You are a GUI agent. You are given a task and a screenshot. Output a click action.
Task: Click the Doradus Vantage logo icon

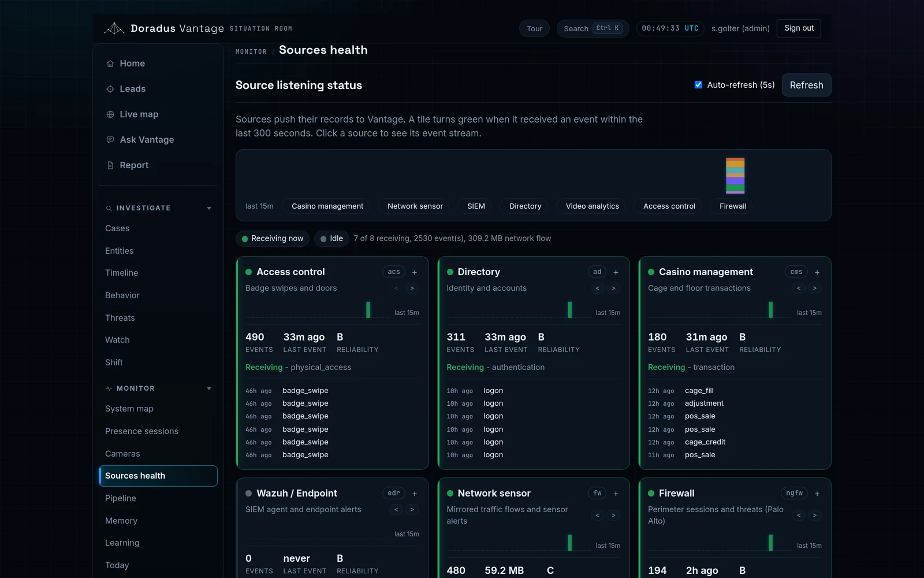114,28
